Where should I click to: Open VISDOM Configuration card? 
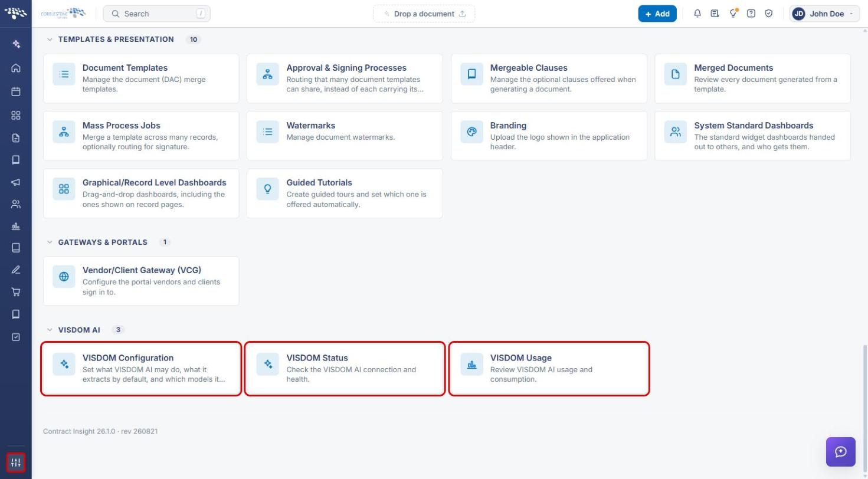pos(141,369)
